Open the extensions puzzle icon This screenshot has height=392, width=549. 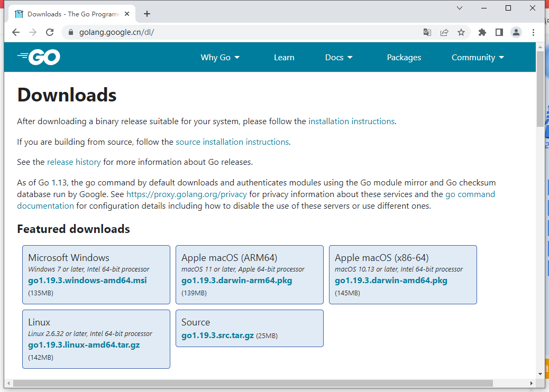(x=482, y=33)
